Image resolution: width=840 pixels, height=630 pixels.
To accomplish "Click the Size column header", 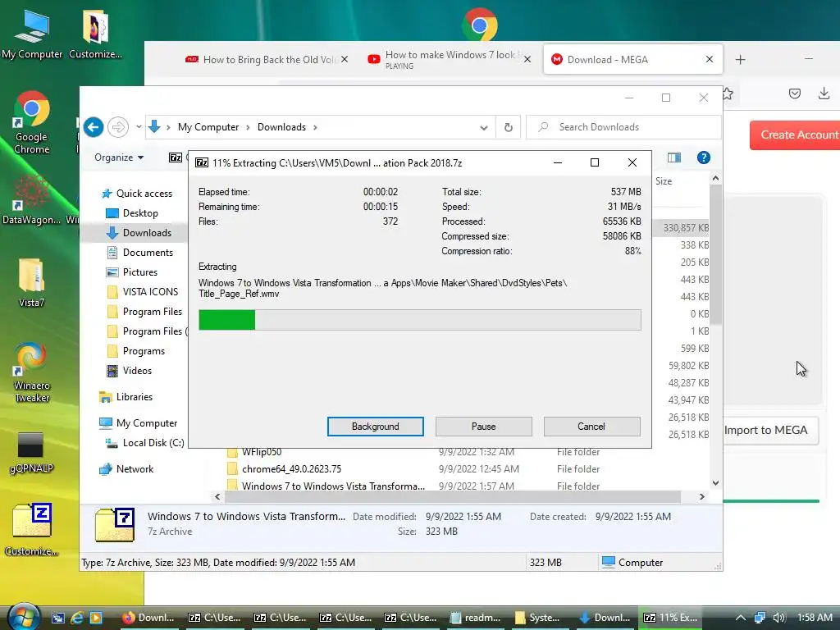I will tap(663, 181).
